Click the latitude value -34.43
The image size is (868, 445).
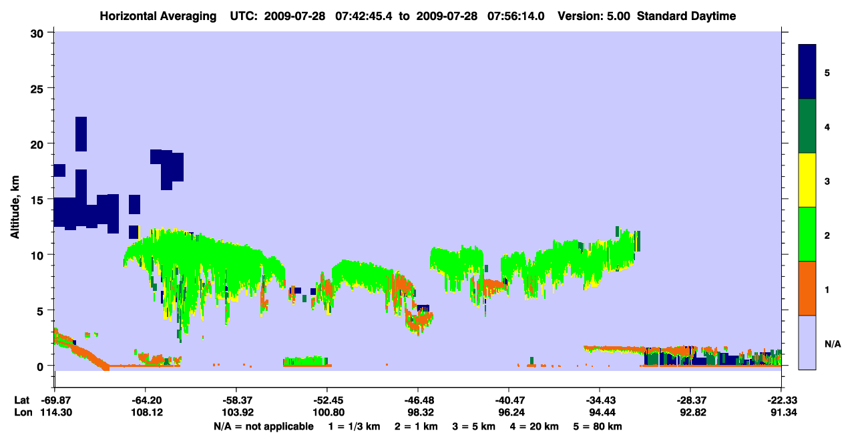pyautogui.click(x=600, y=400)
